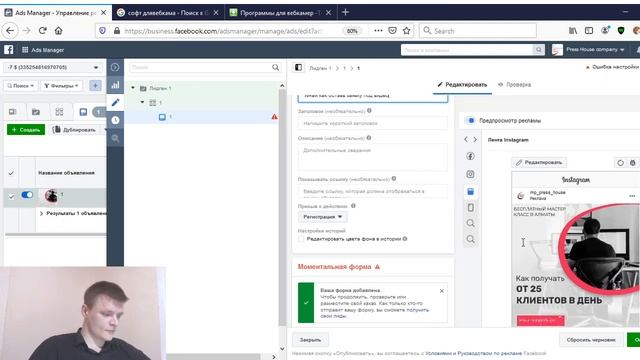The image size is (640, 360).
Task: Open the page actions three-dots menu
Action: click(378, 31)
